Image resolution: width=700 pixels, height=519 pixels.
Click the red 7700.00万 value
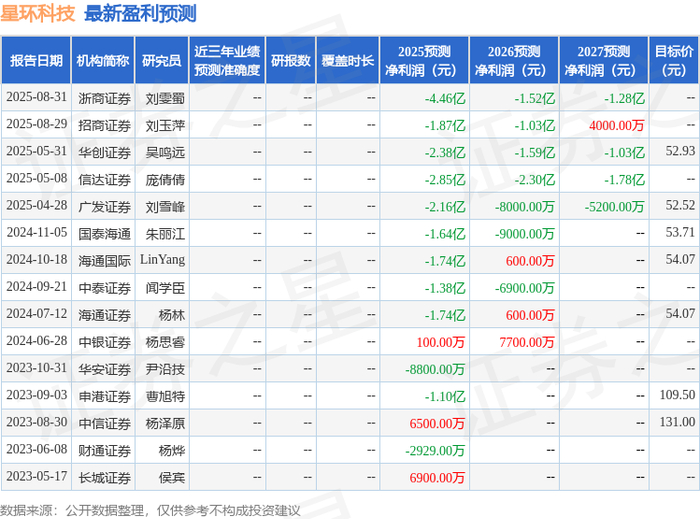point(527,342)
